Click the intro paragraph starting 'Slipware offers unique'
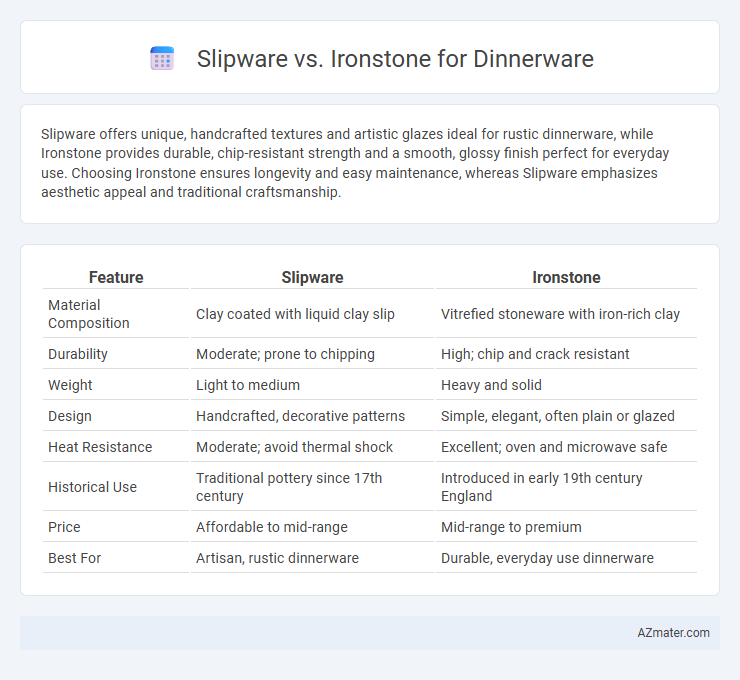Screen dimensions: 740x680 pyautogui.click(x=355, y=163)
